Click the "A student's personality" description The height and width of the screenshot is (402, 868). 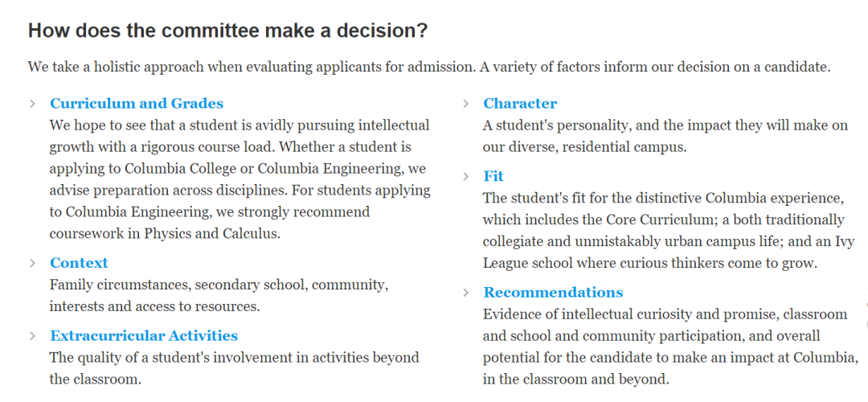[x=665, y=136]
